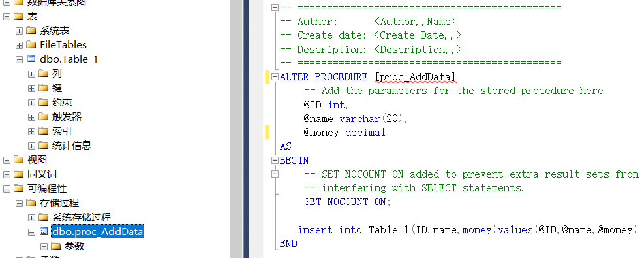Screen dimensions: 644x258
Task: Collapse the 存储过程 folder
Action: click(x=19, y=203)
